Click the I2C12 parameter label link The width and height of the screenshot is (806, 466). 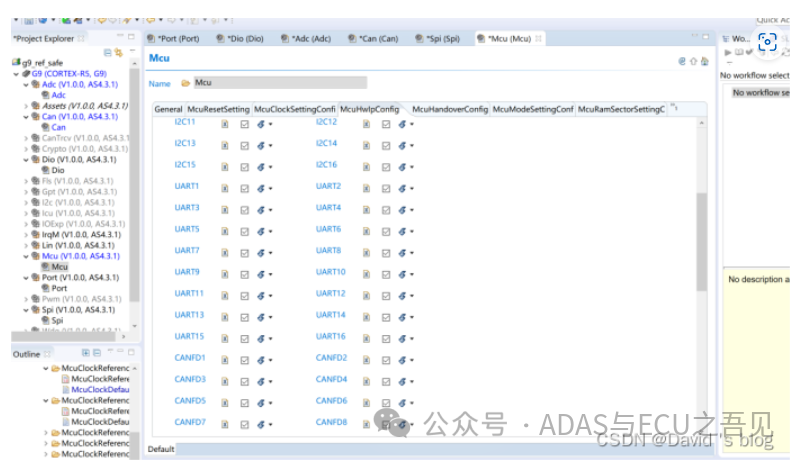tap(326, 122)
